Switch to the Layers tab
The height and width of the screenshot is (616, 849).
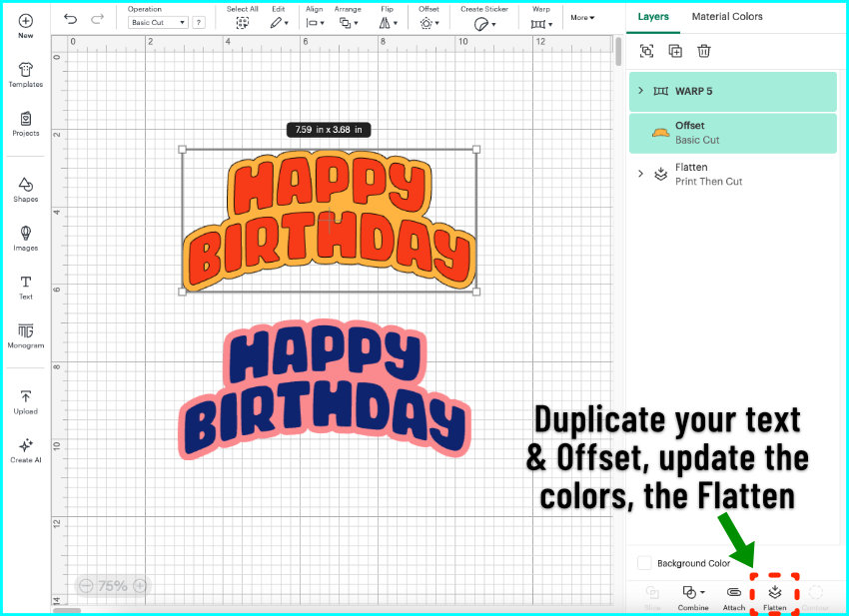pos(653,17)
